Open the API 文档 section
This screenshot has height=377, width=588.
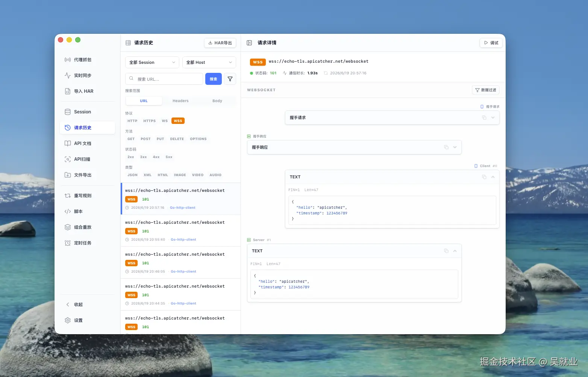click(87, 143)
